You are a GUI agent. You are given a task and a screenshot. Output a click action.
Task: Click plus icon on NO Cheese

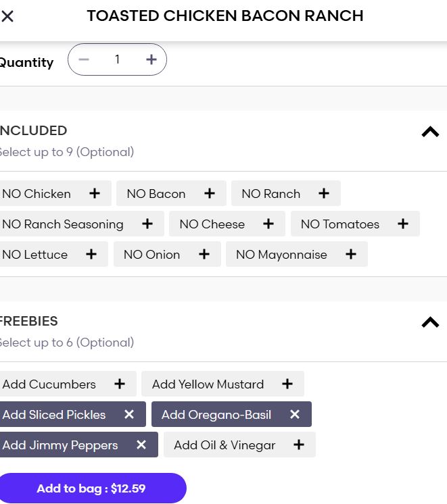268,224
